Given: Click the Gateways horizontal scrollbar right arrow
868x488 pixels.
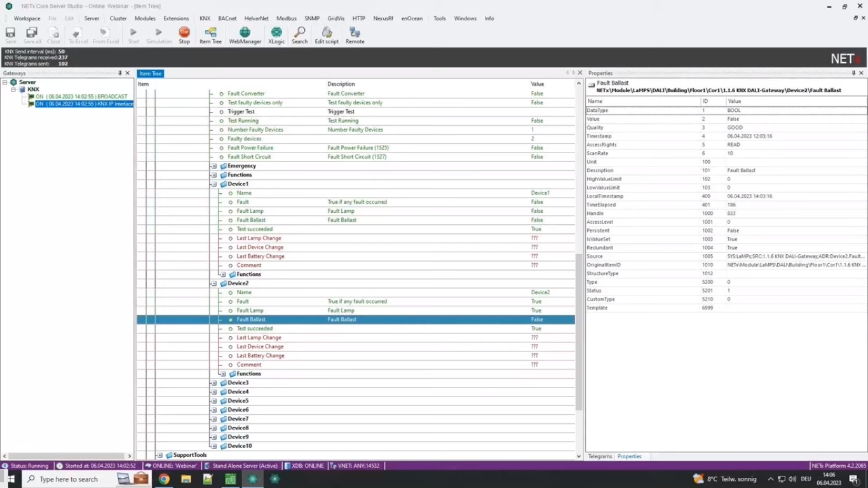Looking at the screenshot, I should pyautogui.click(x=130, y=456).
